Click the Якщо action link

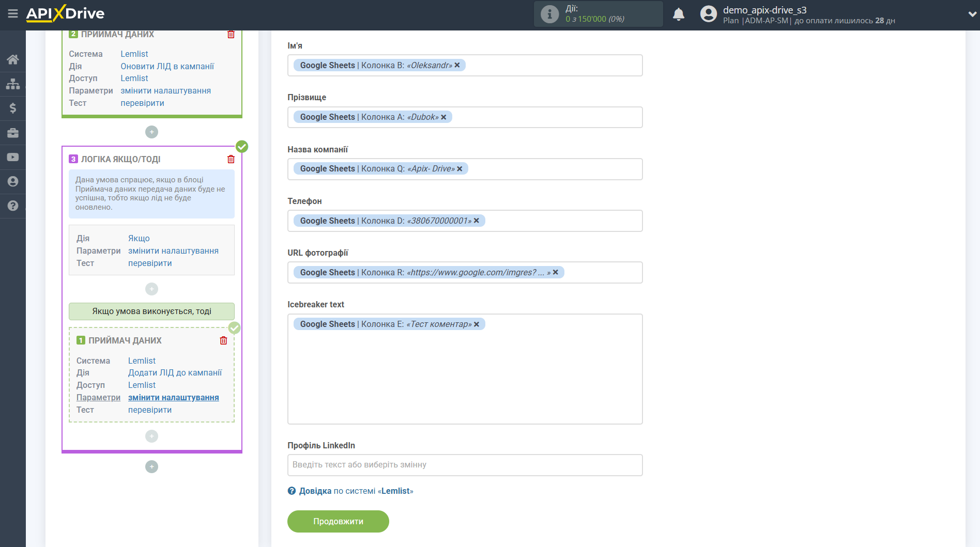click(139, 238)
